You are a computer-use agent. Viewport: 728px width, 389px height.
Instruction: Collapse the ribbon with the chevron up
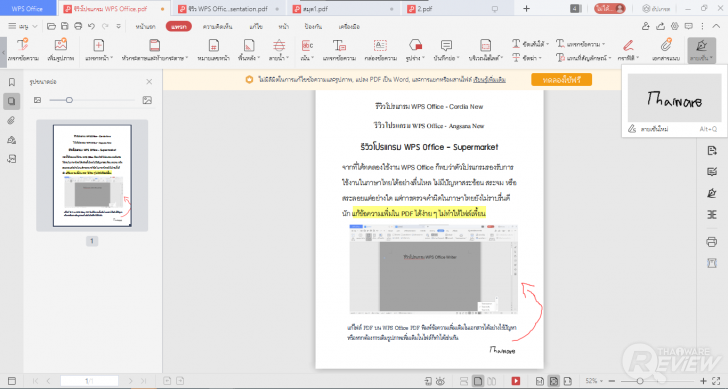click(716, 26)
